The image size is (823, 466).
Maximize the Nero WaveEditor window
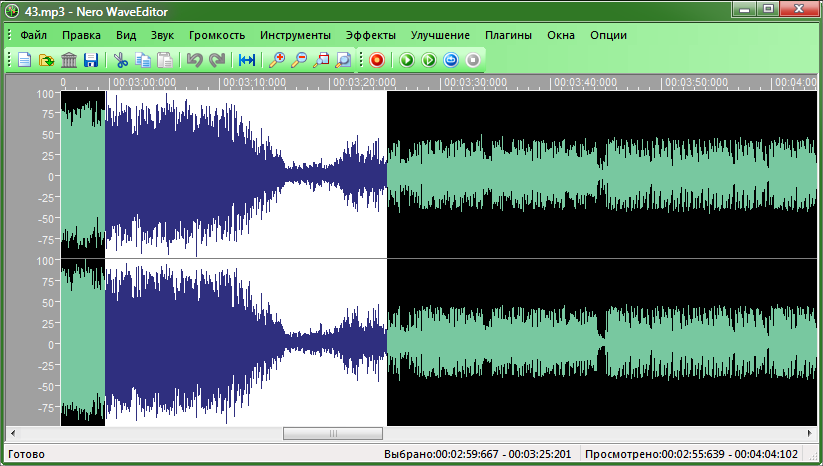point(768,8)
